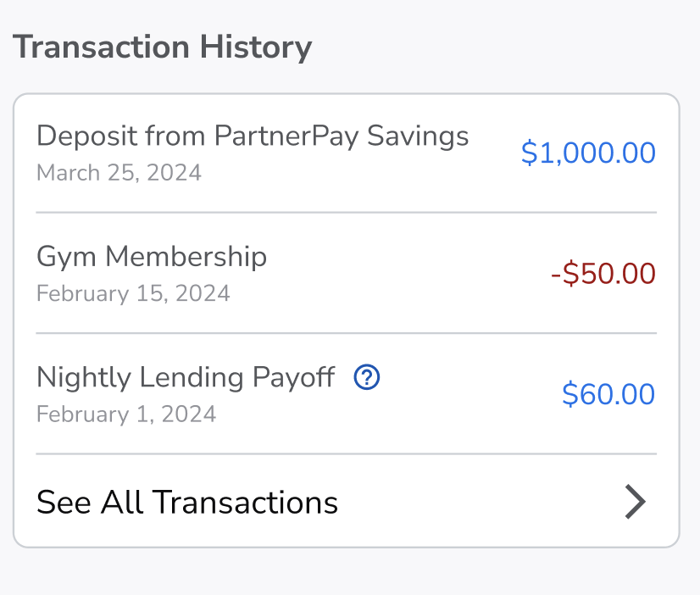Click the -$50.00 gym charge amount

point(603,274)
